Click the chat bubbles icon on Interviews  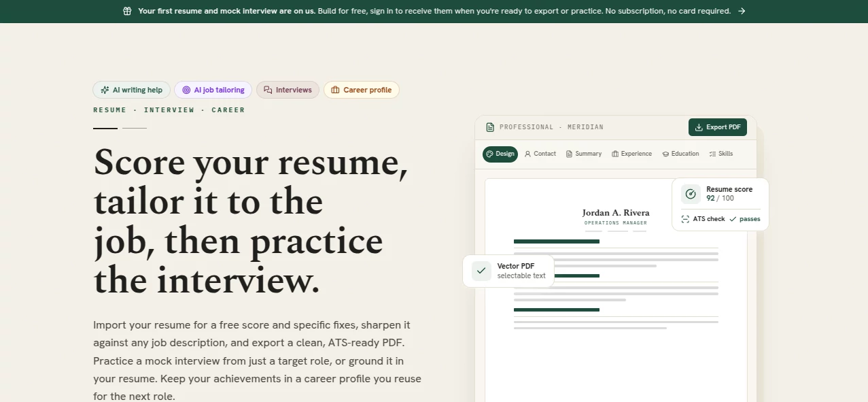click(268, 90)
